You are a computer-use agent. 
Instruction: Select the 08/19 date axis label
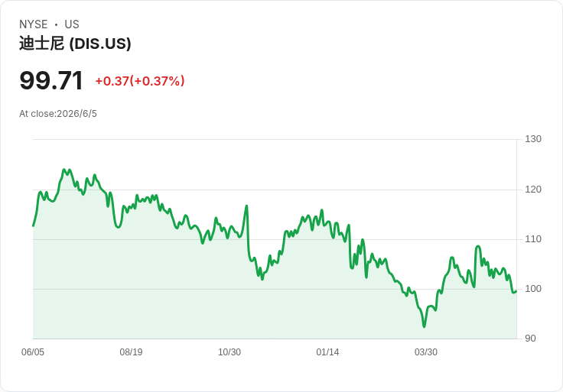point(131,352)
